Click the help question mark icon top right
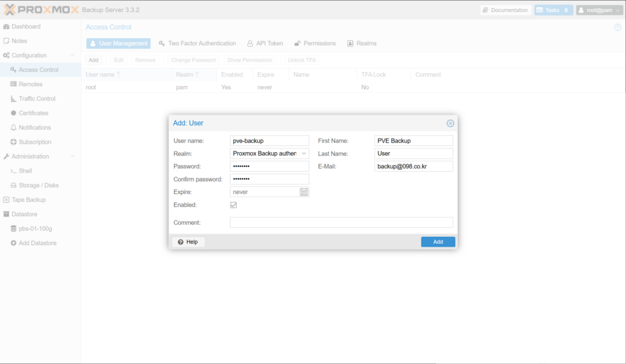Image resolution: width=626 pixels, height=364 pixels. click(617, 27)
